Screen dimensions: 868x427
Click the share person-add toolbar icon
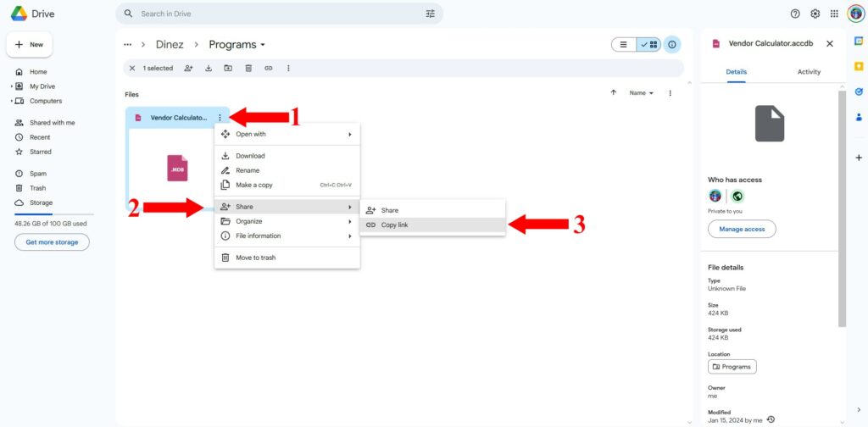[189, 68]
